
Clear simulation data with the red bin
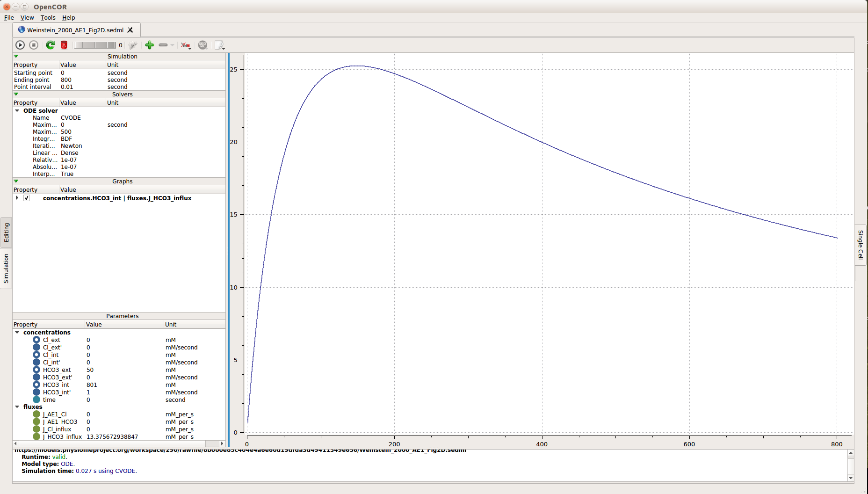64,45
